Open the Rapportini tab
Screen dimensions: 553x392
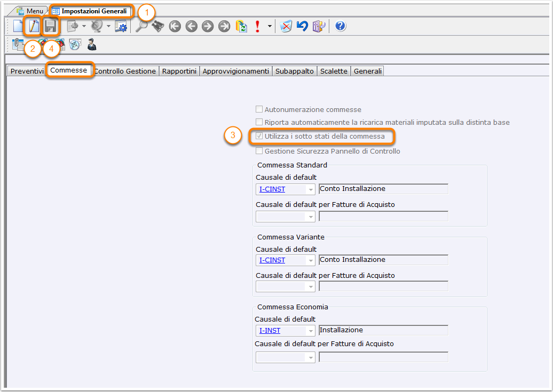[x=179, y=71]
